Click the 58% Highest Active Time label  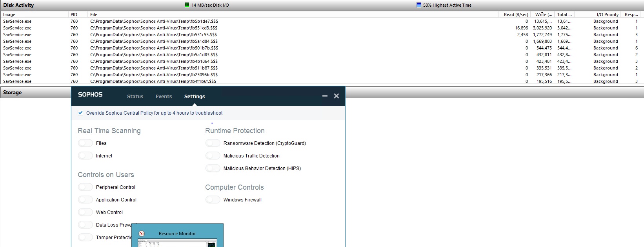point(447,5)
